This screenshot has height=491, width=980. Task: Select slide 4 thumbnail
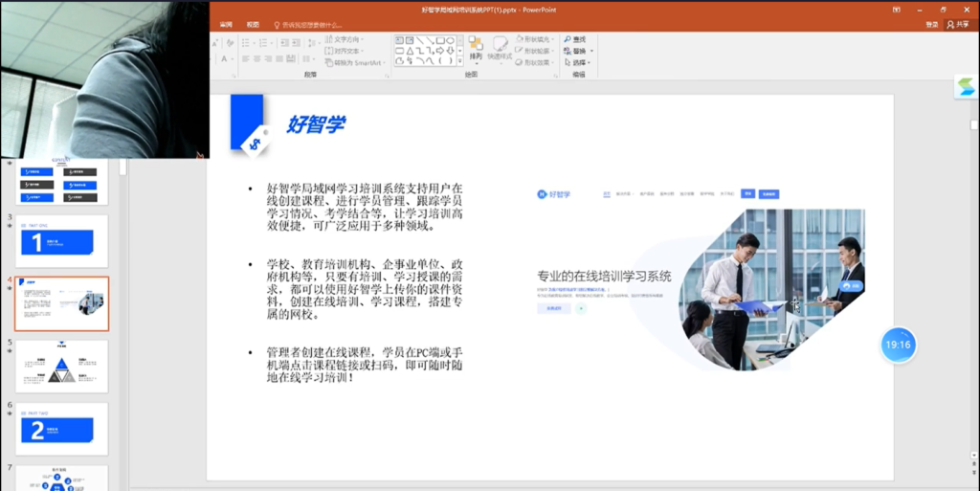point(61,303)
